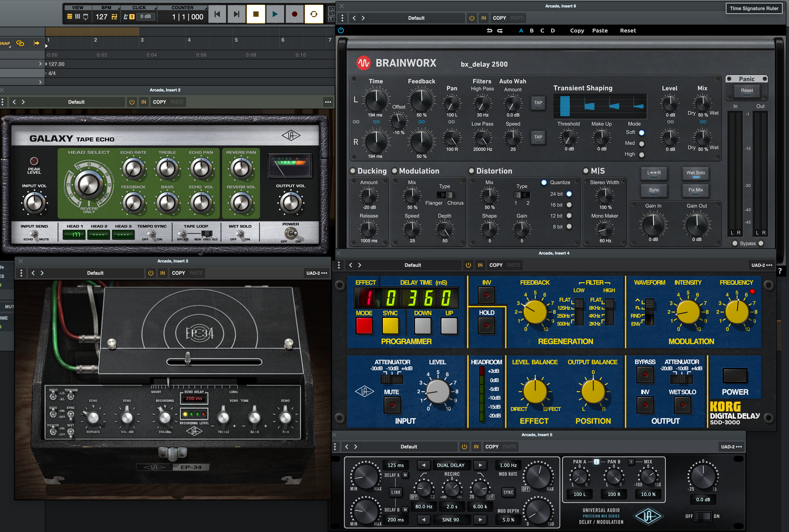This screenshot has height=532, width=789.
Task: Click the tempo sync icon beside BPM 127
Action: 114,16
